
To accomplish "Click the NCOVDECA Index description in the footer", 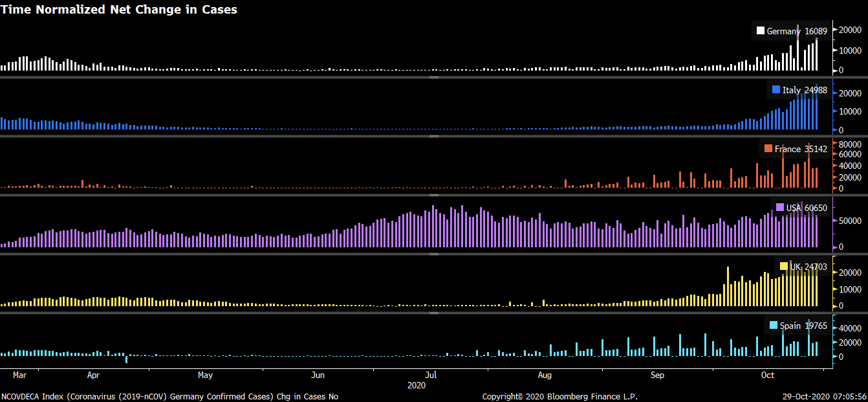I will [169, 396].
